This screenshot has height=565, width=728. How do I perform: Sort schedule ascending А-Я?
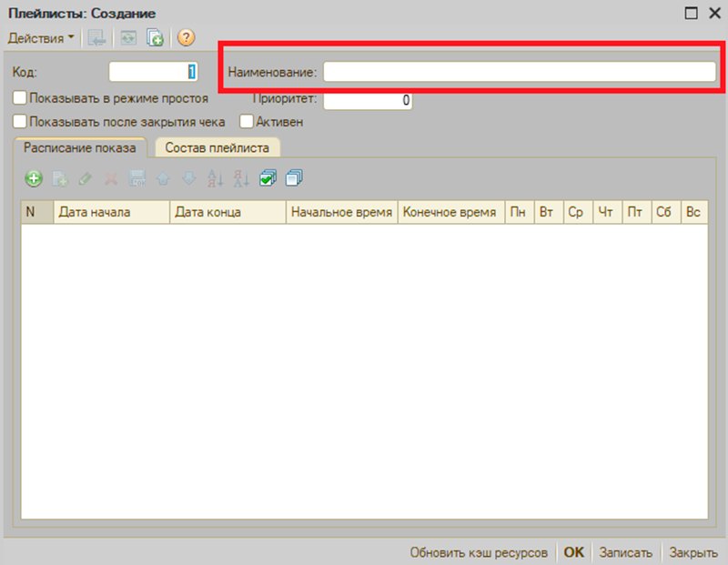[x=216, y=178]
